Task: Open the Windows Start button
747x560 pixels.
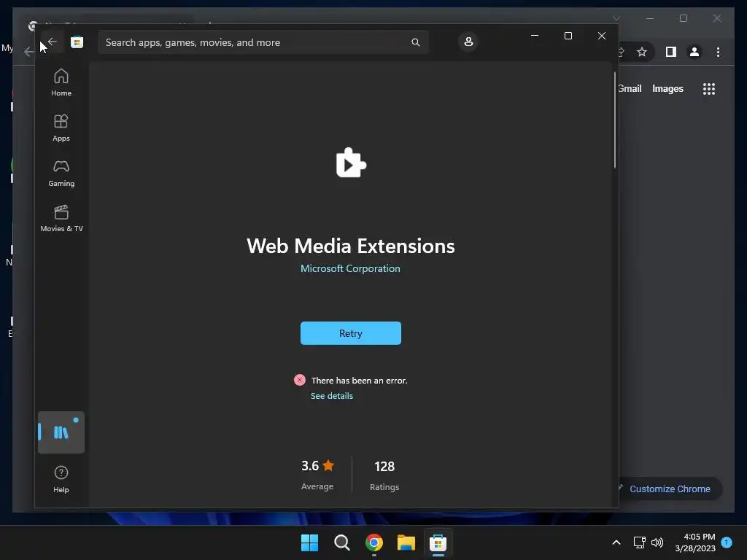Action: tap(309, 542)
